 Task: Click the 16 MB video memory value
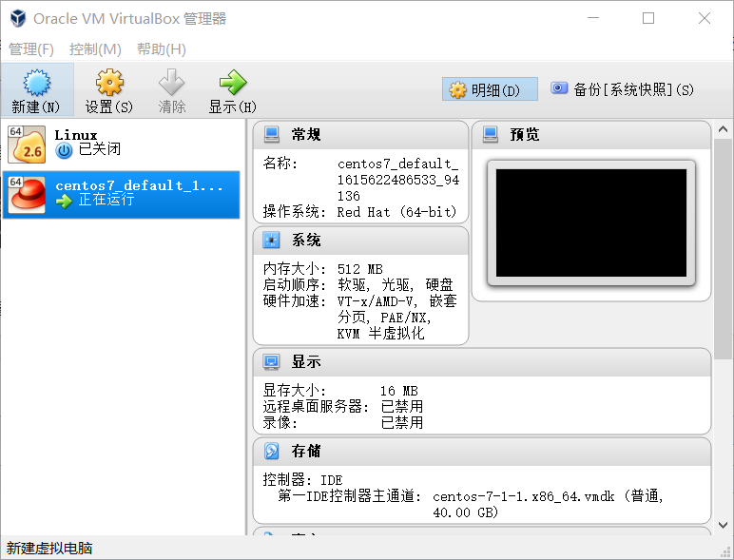coord(398,391)
